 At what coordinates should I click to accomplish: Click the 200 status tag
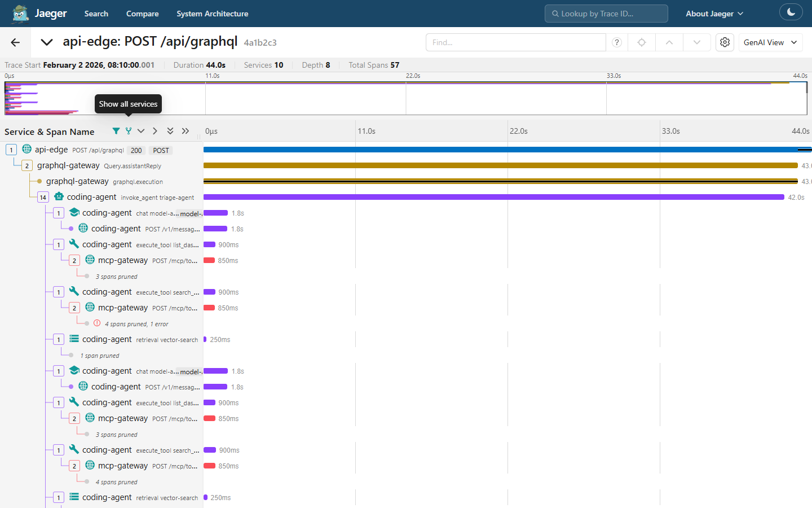pos(136,150)
